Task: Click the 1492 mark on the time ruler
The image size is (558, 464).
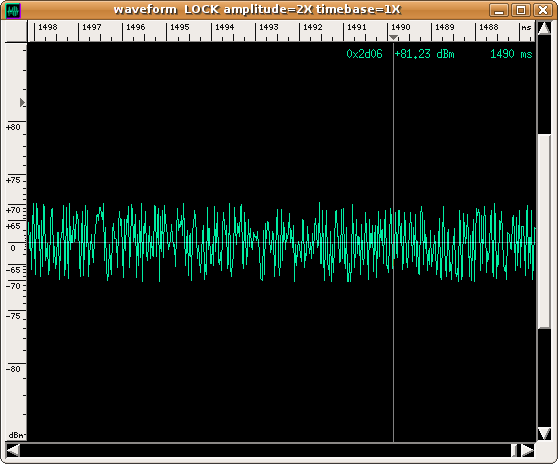Action: tap(312, 27)
